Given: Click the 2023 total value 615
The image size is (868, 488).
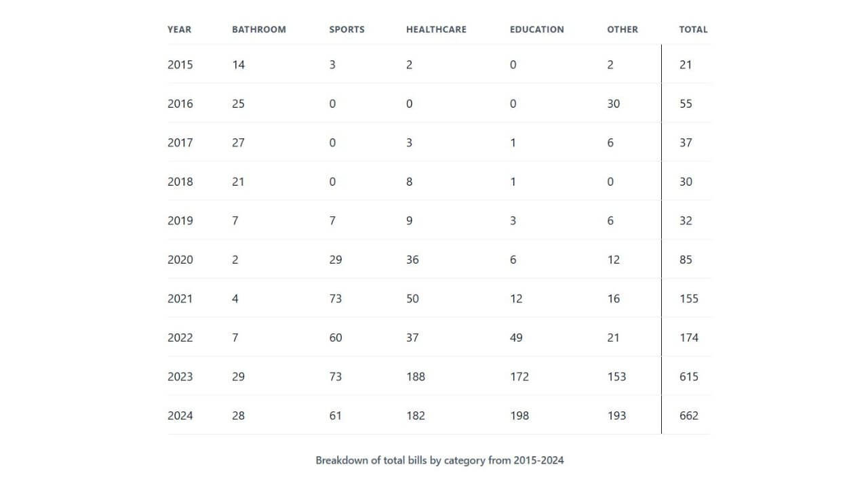Looking at the screenshot, I should coord(689,376).
